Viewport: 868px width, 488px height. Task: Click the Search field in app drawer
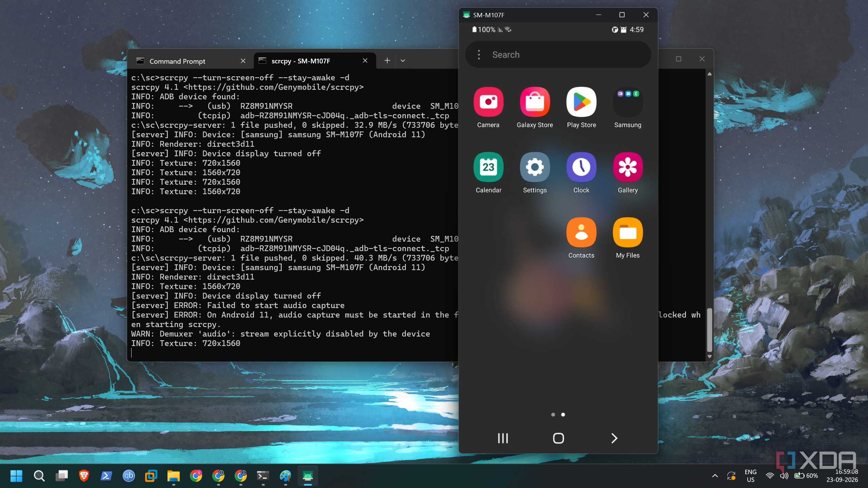pos(558,55)
